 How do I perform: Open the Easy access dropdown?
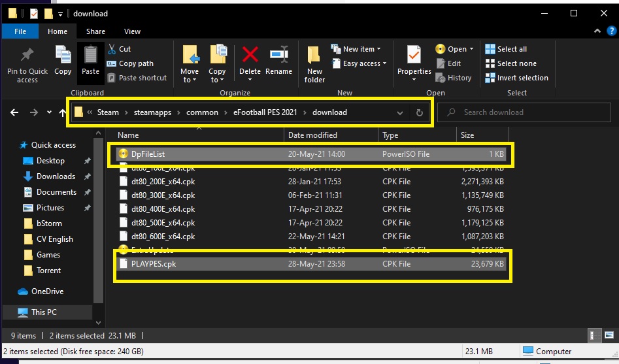360,63
